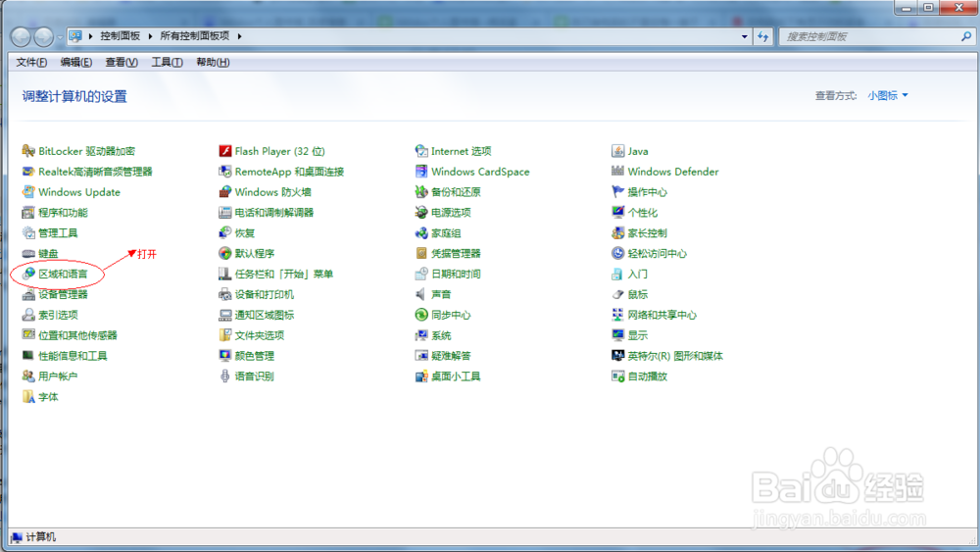This screenshot has height=552, width=980.
Task: Click the 所有控制面板项 breadcrumb
Action: tap(194, 36)
